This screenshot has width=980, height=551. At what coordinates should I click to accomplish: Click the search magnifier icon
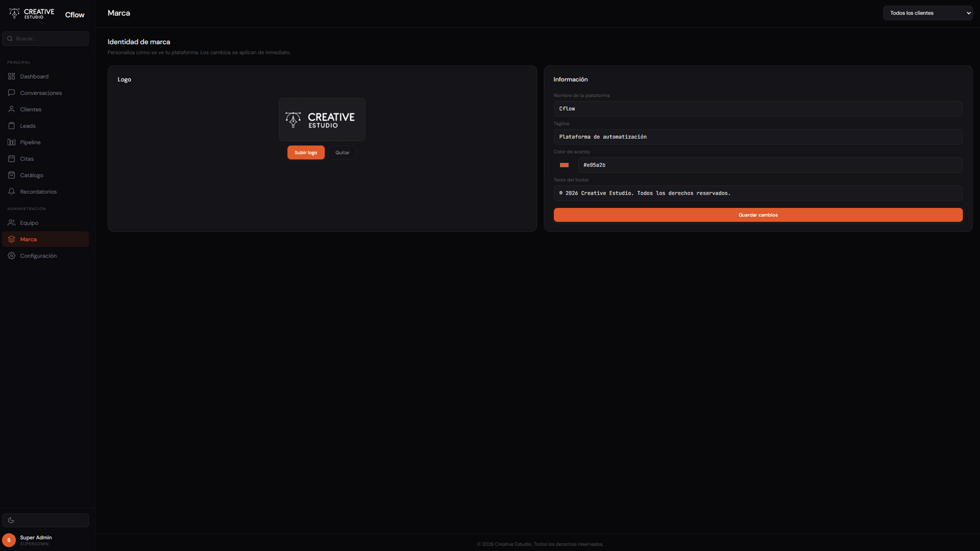pos(10,39)
